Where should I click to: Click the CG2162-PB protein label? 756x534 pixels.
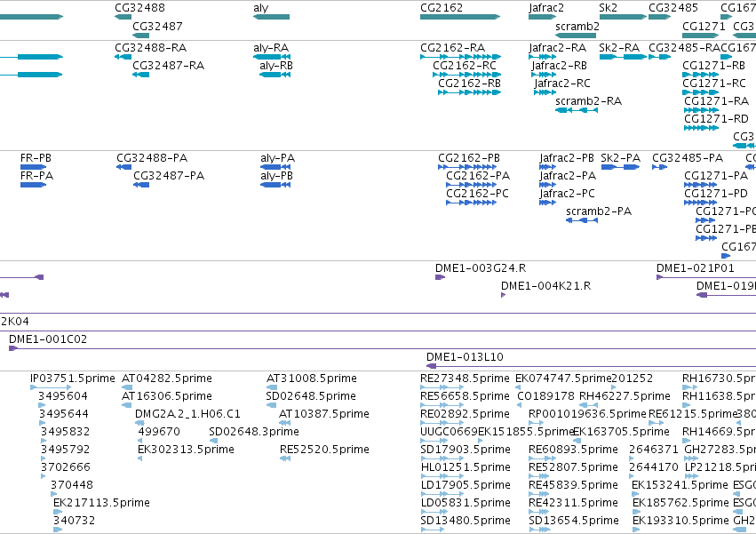[469, 158]
